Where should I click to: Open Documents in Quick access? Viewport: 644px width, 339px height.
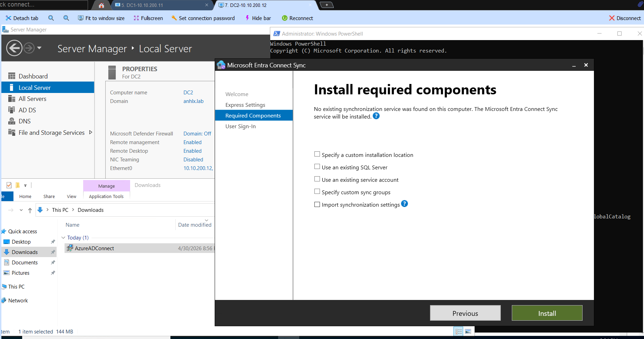25,262
